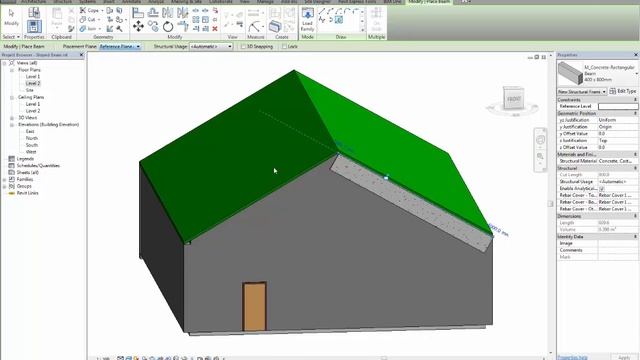Image resolution: width=640 pixels, height=360 pixels.
Task: Open the Structural Usage dropdown in options bar
Action: click(x=211, y=47)
